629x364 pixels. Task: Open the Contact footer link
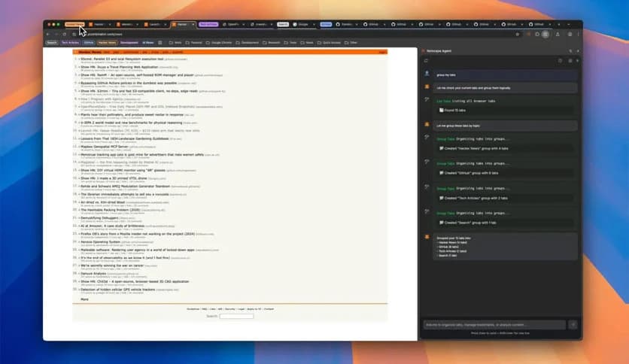(x=269, y=309)
